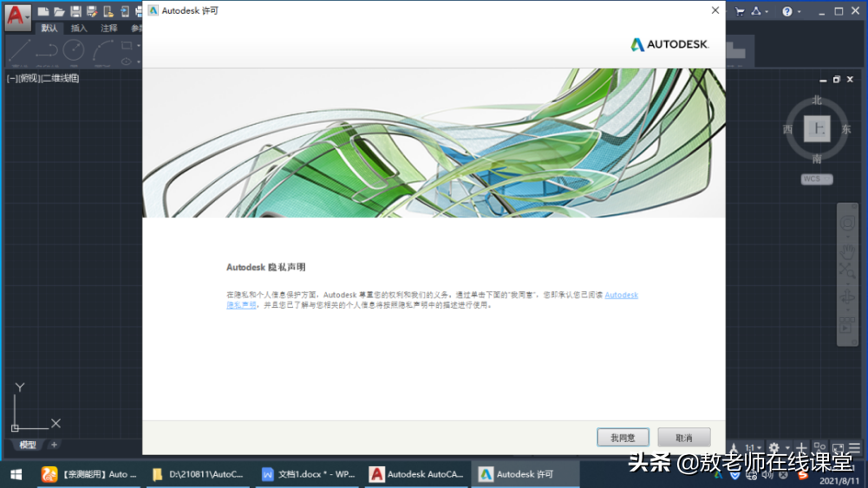The height and width of the screenshot is (488, 868).
Task: Click the 上 top face of ViewCube
Action: (816, 129)
